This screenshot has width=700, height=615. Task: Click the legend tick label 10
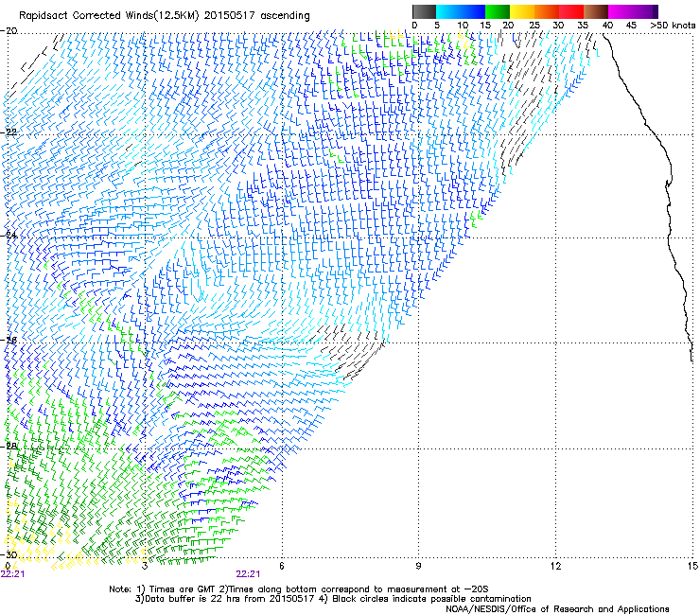click(x=463, y=26)
